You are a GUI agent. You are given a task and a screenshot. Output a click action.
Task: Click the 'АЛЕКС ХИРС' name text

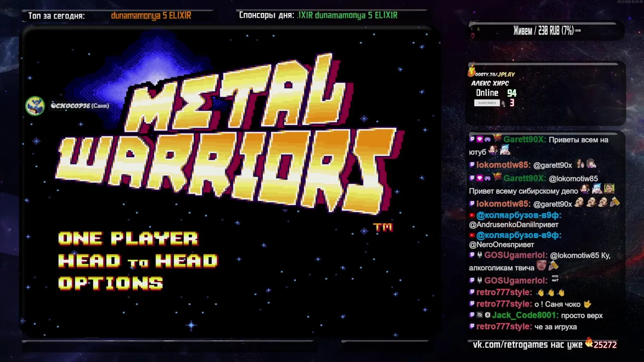[490, 83]
